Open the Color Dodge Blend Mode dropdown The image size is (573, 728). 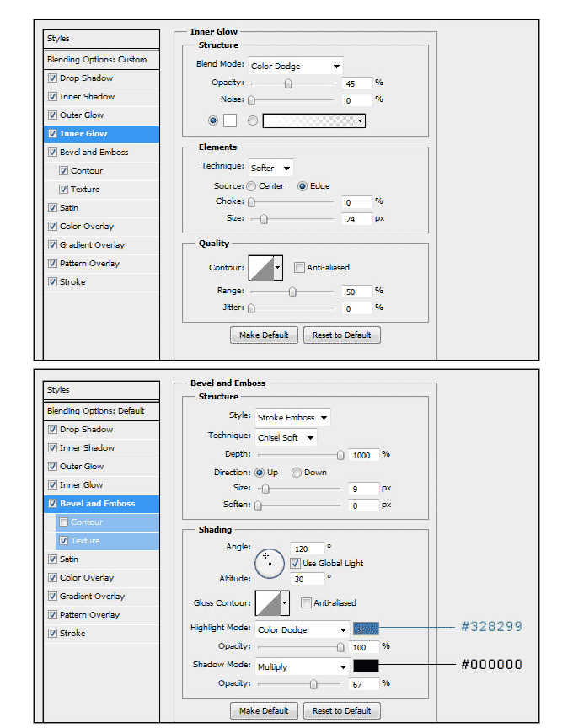pos(295,66)
